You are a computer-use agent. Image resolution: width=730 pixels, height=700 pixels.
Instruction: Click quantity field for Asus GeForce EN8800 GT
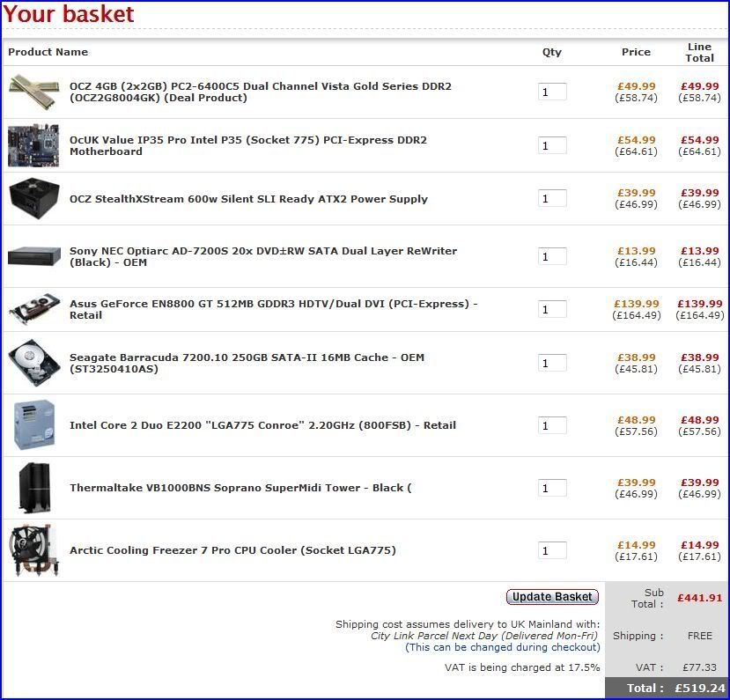click(552, 309)
